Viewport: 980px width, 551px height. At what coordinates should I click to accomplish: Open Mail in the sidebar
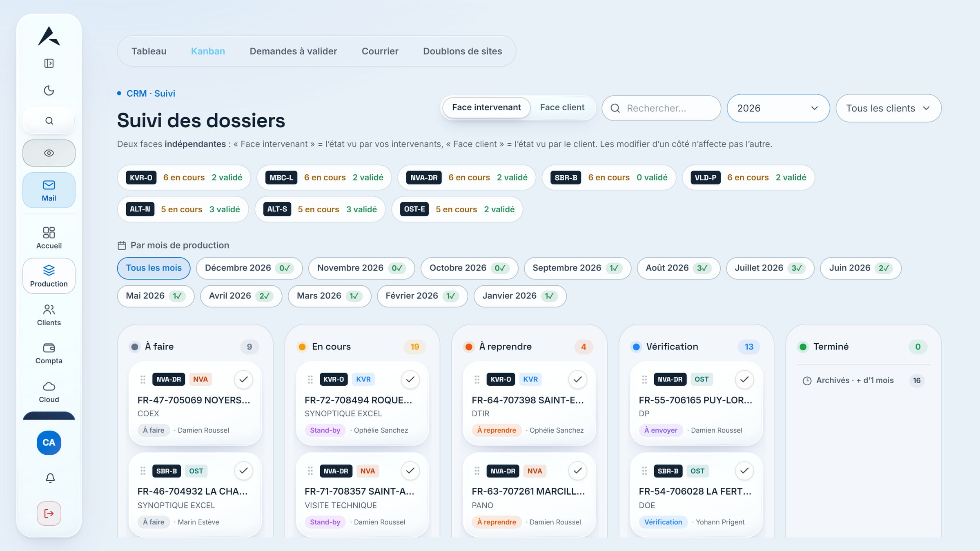click(49, 190)
